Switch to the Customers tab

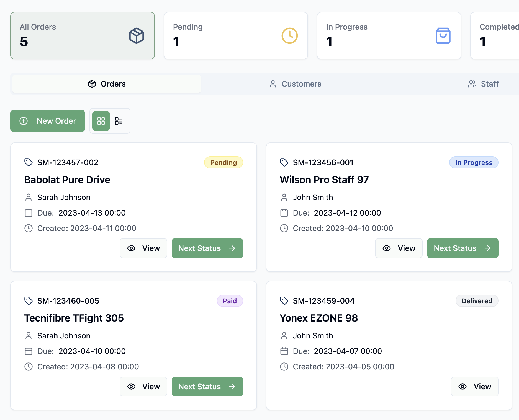tap(295, 84)
